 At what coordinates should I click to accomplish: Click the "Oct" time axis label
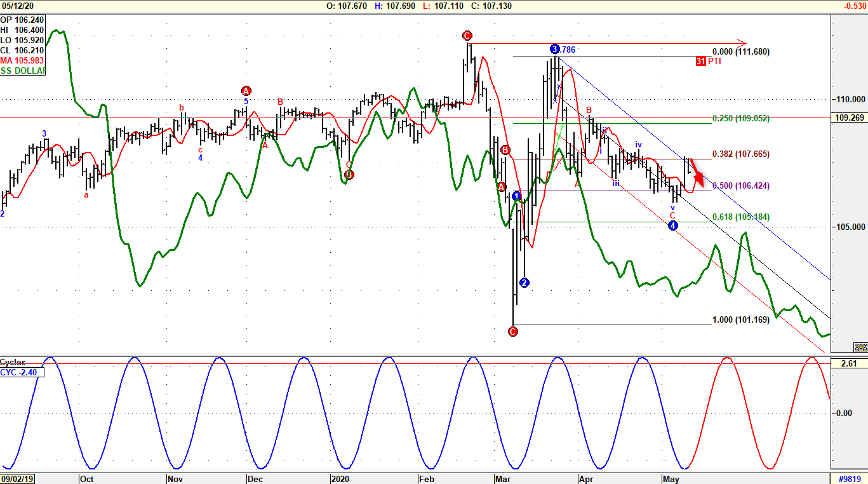pyautogui.click(x=86, y=479)
